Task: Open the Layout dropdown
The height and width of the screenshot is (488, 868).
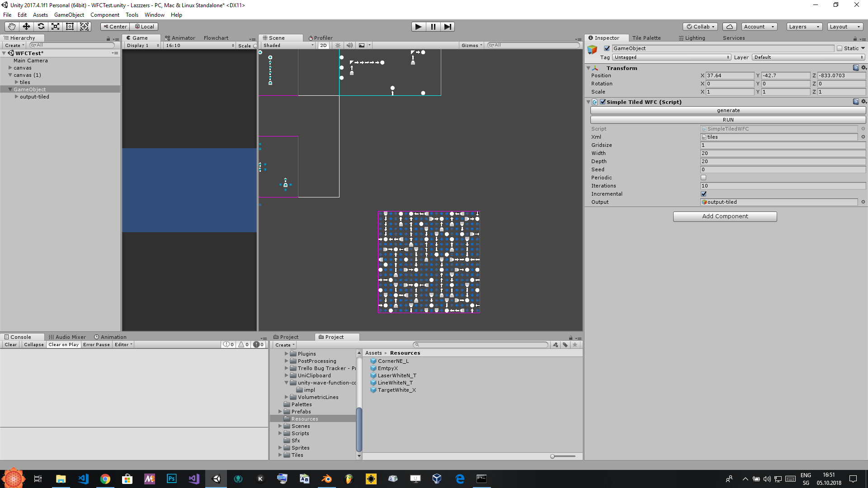Action: tap(845, 27)
